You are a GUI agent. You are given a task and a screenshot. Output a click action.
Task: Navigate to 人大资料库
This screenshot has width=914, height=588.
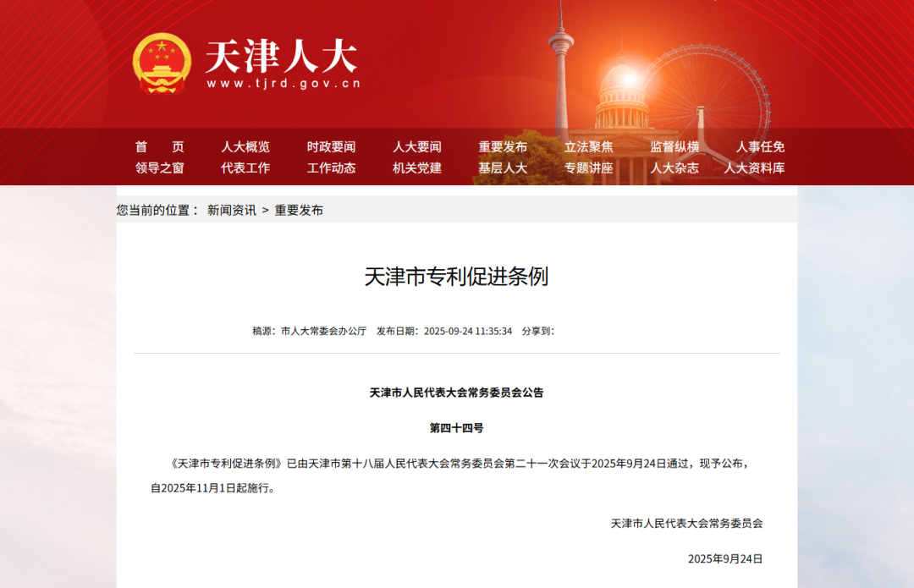tap(754, 168)
